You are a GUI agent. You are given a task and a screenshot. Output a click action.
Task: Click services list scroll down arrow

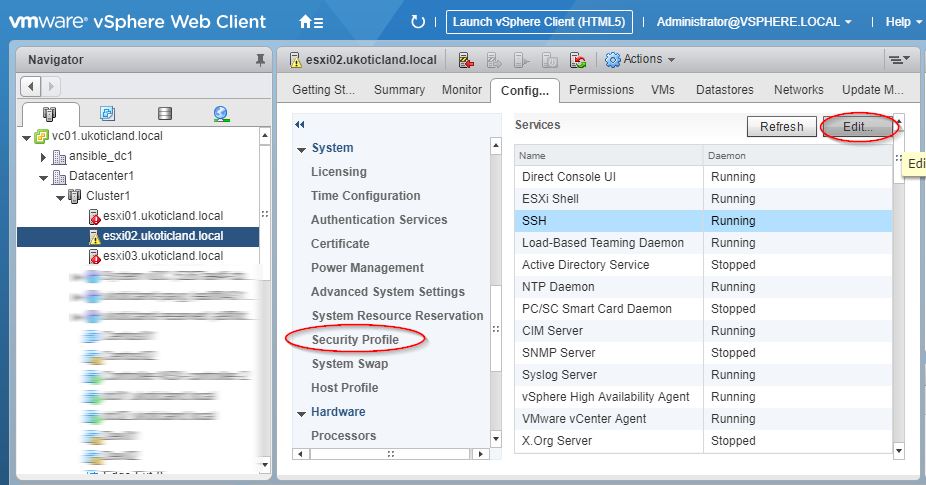899,451
